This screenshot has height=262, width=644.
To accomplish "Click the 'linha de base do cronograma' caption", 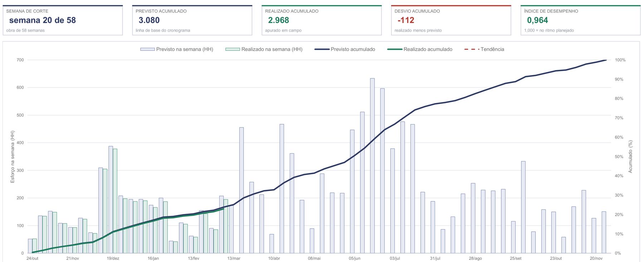I will pyautogui.click(x=163, y=30).
